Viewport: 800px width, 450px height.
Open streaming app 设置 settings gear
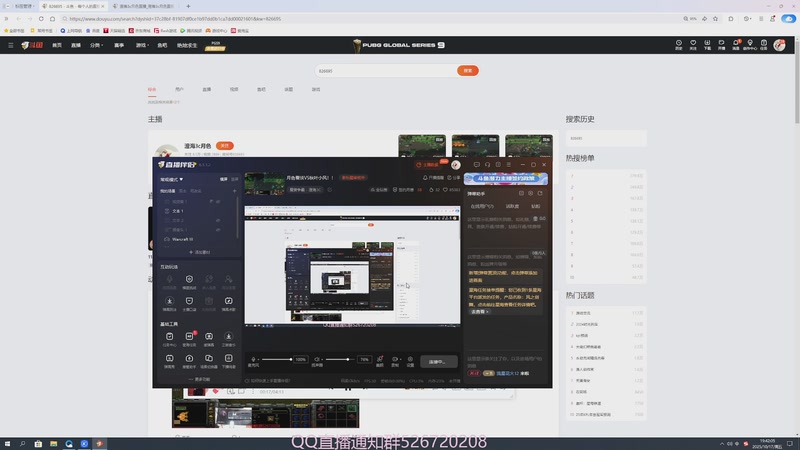point(410,361)
